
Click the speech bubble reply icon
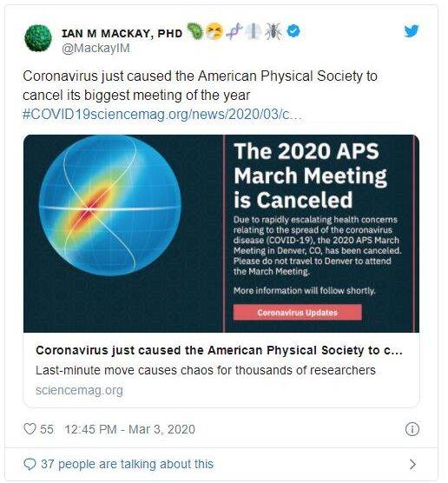30,464
